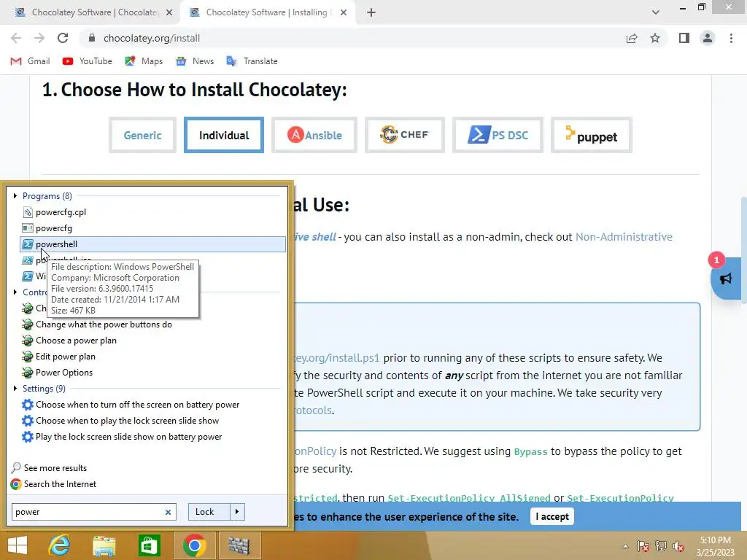Accept cookies with I accept button

pyautogui.click(x=551, y=517)
